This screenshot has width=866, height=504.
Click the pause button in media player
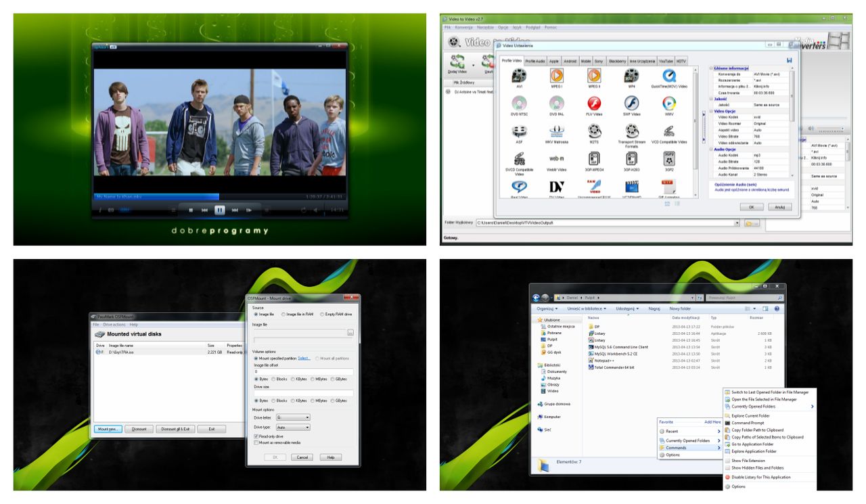[220, 210]
